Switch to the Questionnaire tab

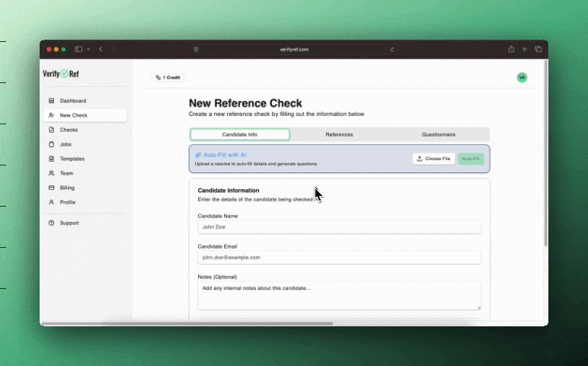(x=439, y=134)
